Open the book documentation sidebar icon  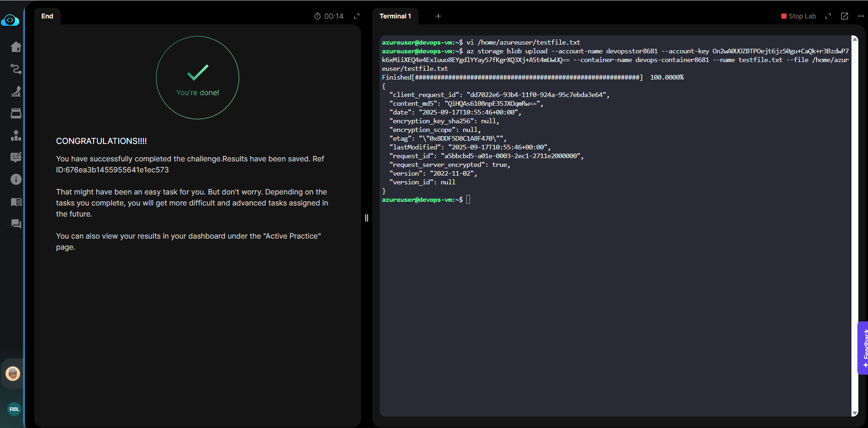pos(16,201)
